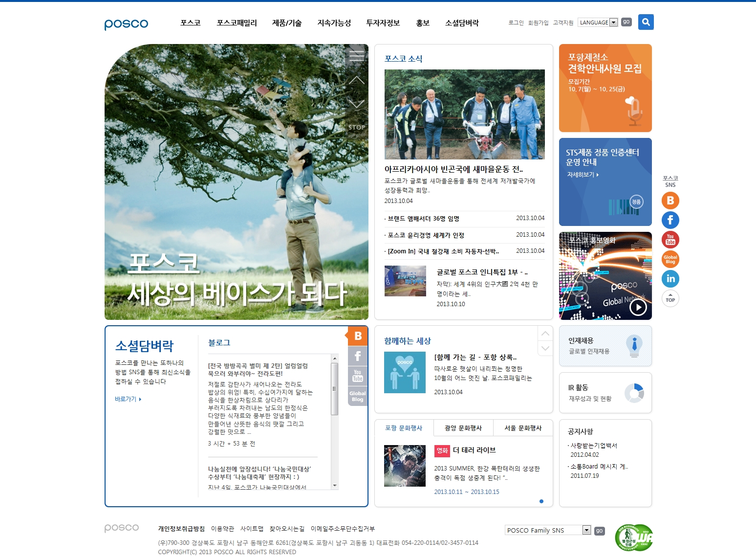Viewport: 756px width, 560px height.
Task: Click the 인재채용 recruitment card icon
Action: (634, 346)
